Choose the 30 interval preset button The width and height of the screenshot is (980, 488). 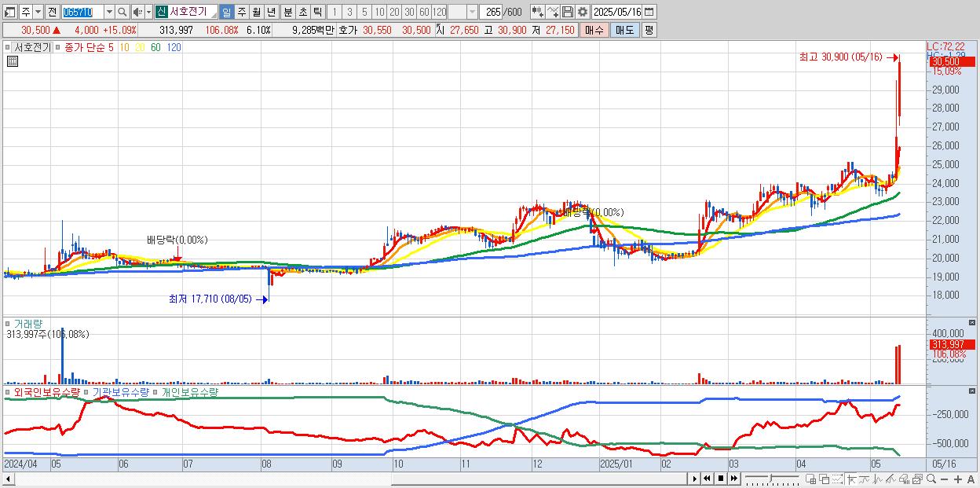coord(409,12)
